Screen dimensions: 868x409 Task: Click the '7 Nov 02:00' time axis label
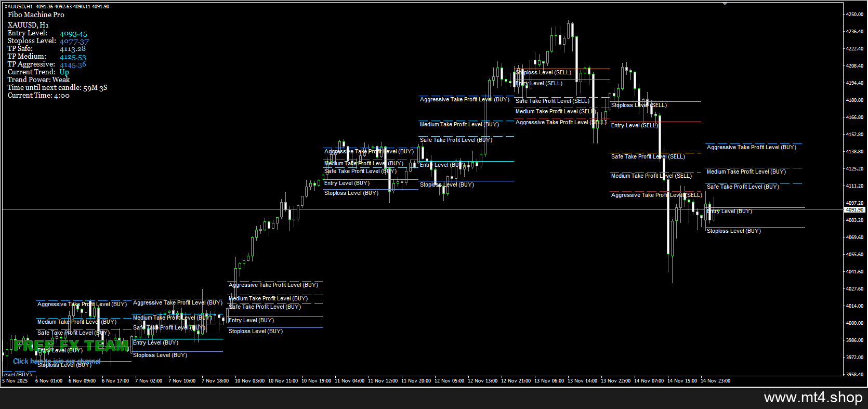[149, 381]
